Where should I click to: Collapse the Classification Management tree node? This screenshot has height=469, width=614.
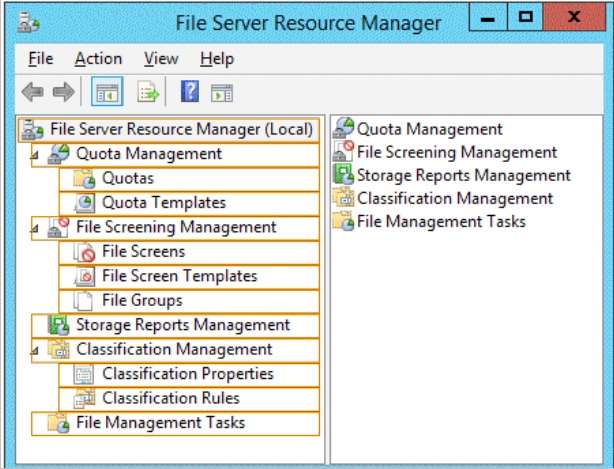coord(35,351)
